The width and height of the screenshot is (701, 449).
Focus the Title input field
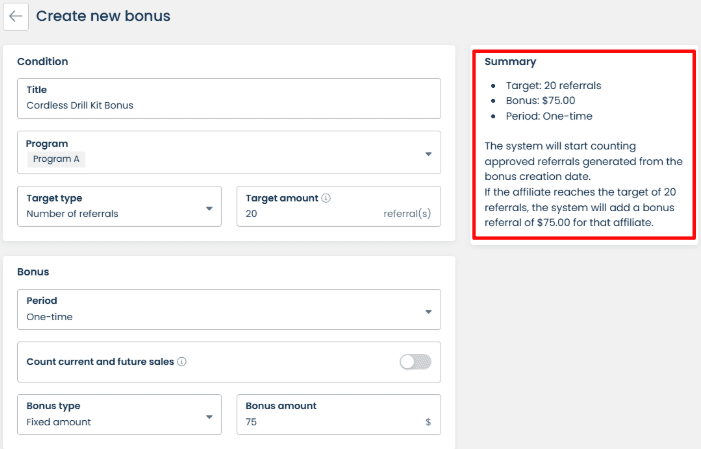pyautogui.click(x=228, y=104)
